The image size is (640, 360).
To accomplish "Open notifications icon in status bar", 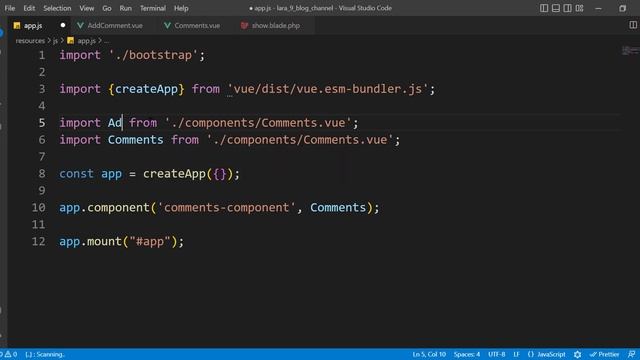I will click(631, 354).
